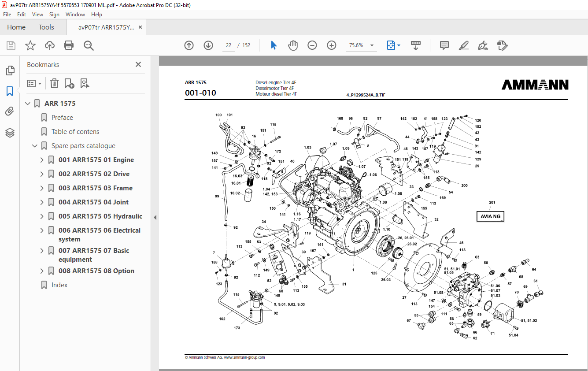588x371 pixels.
Task: Add a sticky note comment
Action: click(x=444, y=45)
